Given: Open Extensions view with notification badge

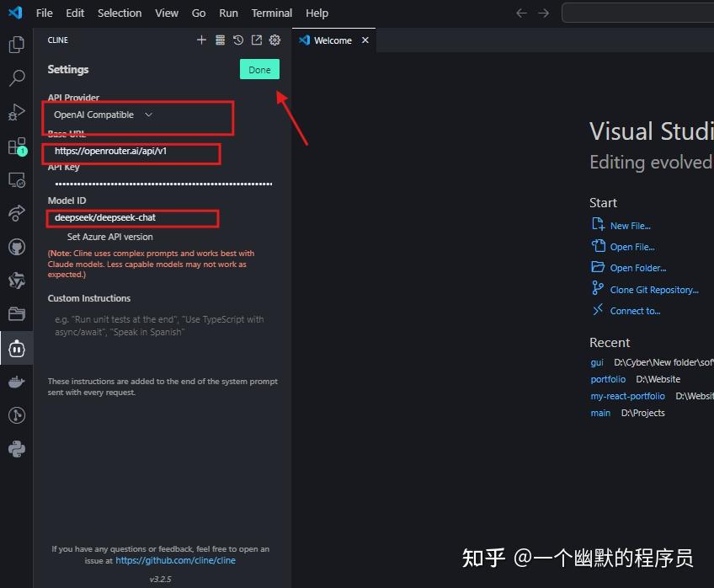Looking at the screenshot, I should point(17,145).
